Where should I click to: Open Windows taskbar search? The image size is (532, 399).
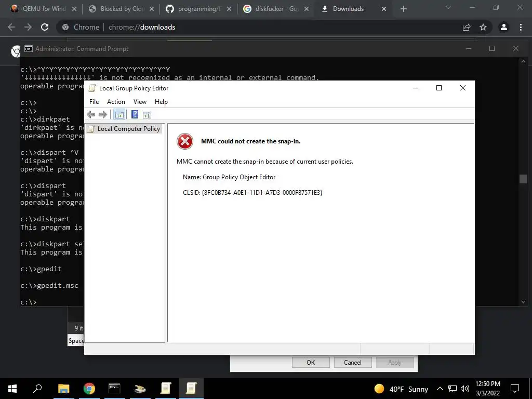click(37, 389)
